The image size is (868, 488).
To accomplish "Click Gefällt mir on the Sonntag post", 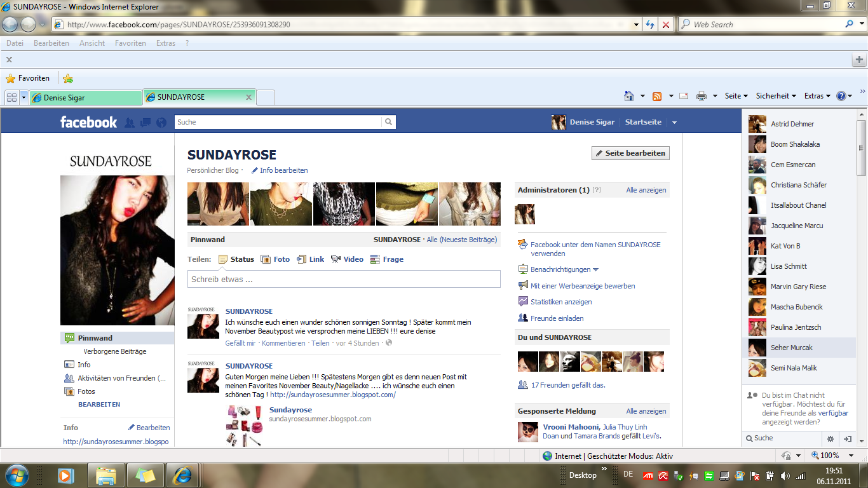I will (240, 343).
